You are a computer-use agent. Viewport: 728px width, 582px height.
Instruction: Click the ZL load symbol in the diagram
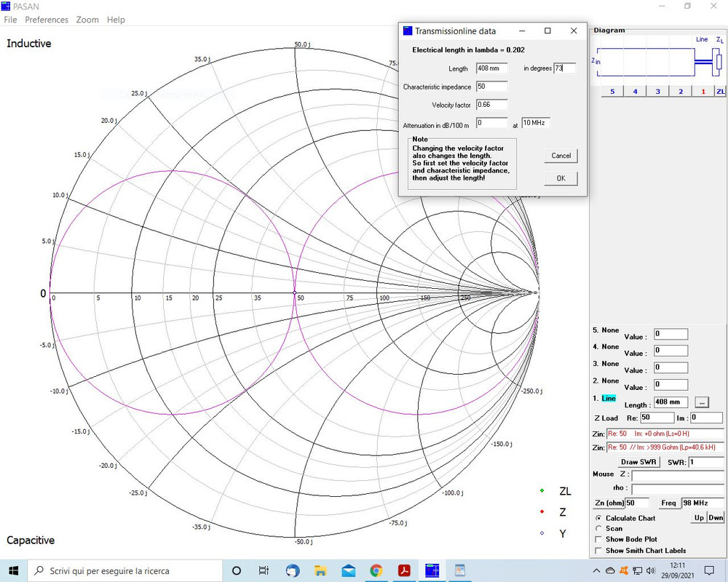(x=719, y=61)
